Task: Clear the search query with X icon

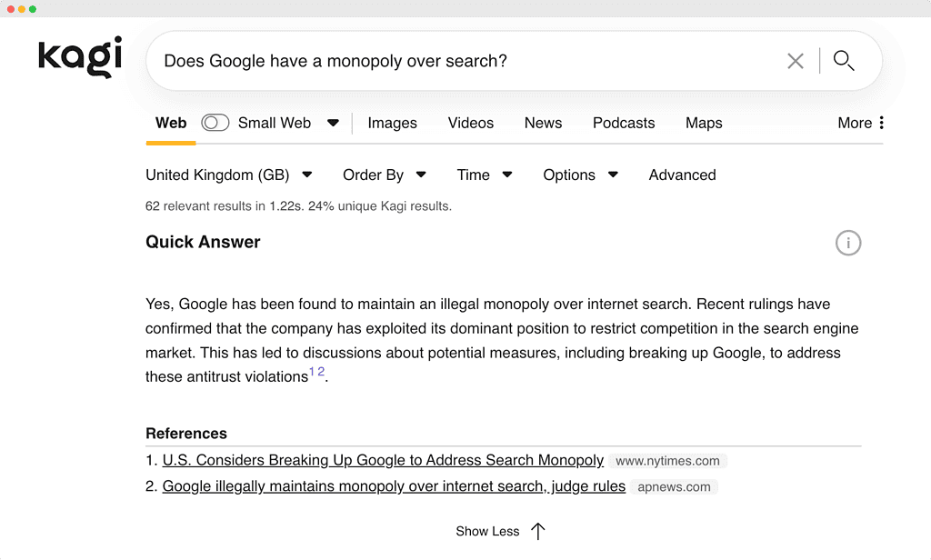Action: 796,61
